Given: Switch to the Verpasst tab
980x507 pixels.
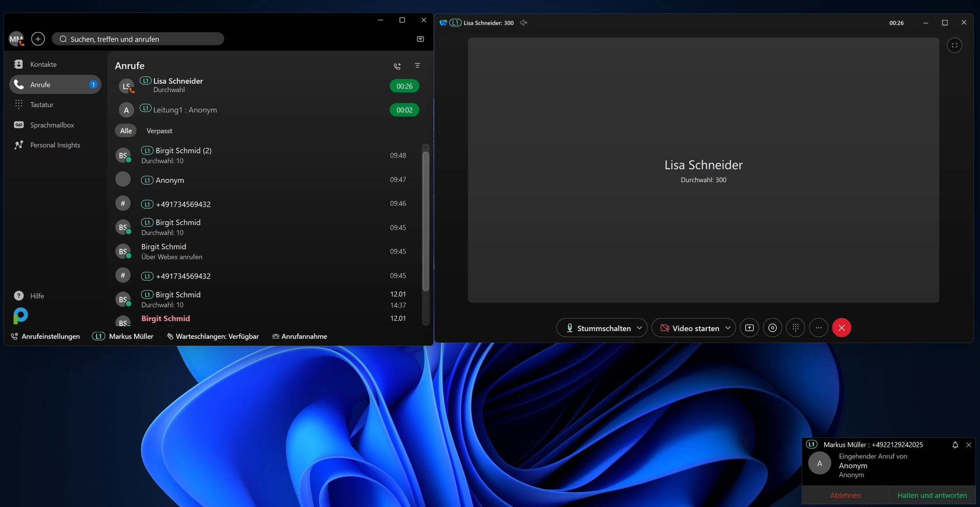Looking at the screenshot, I should (x=159, y=131).
